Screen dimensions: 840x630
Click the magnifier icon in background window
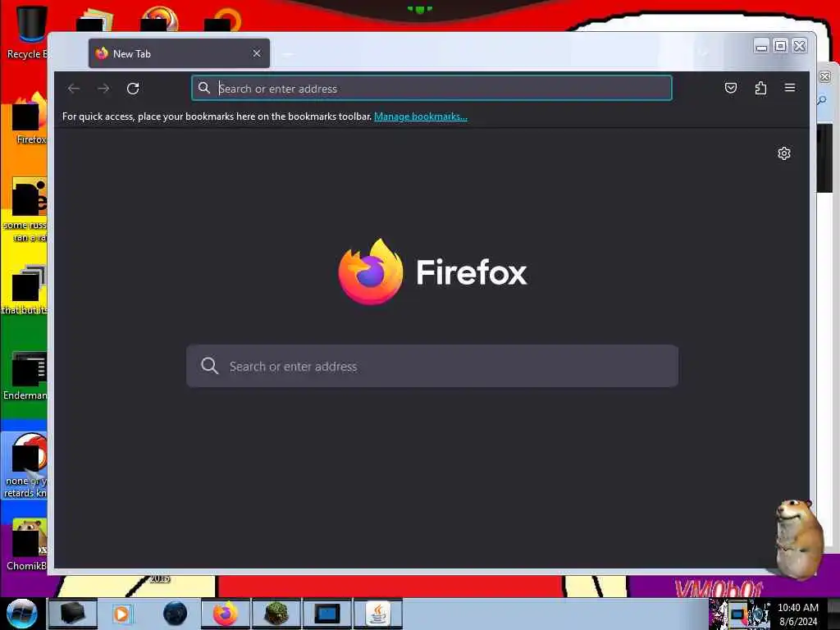coord(822,101)
